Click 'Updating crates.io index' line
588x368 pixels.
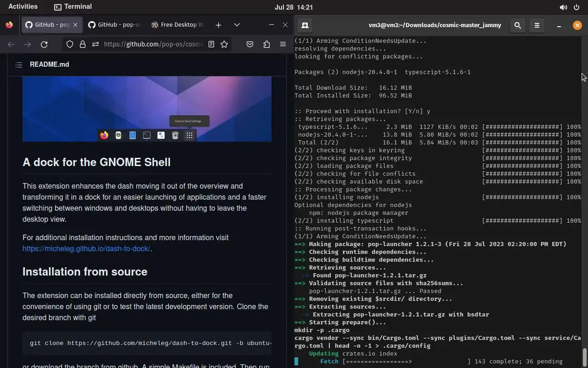click(353, 353)
